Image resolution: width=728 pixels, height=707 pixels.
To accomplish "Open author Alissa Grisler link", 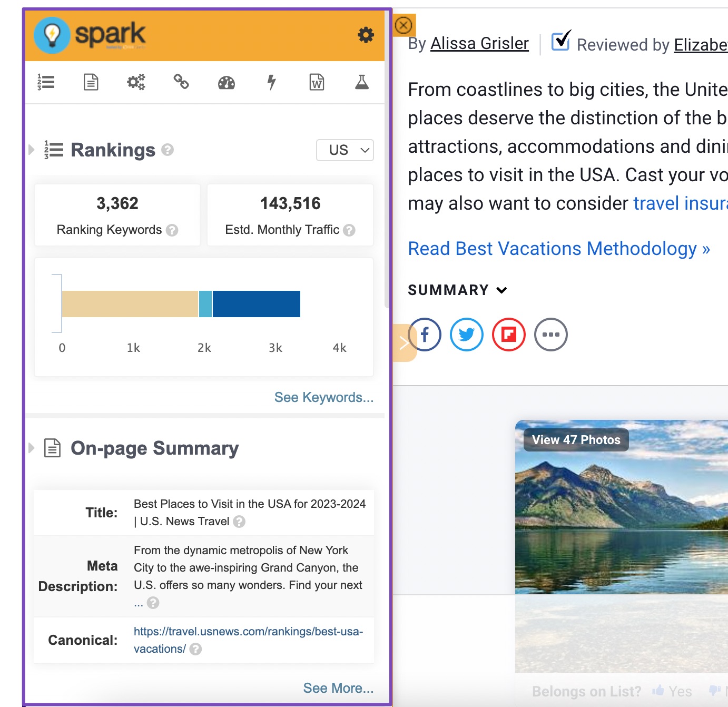I will tap(479, 43).
